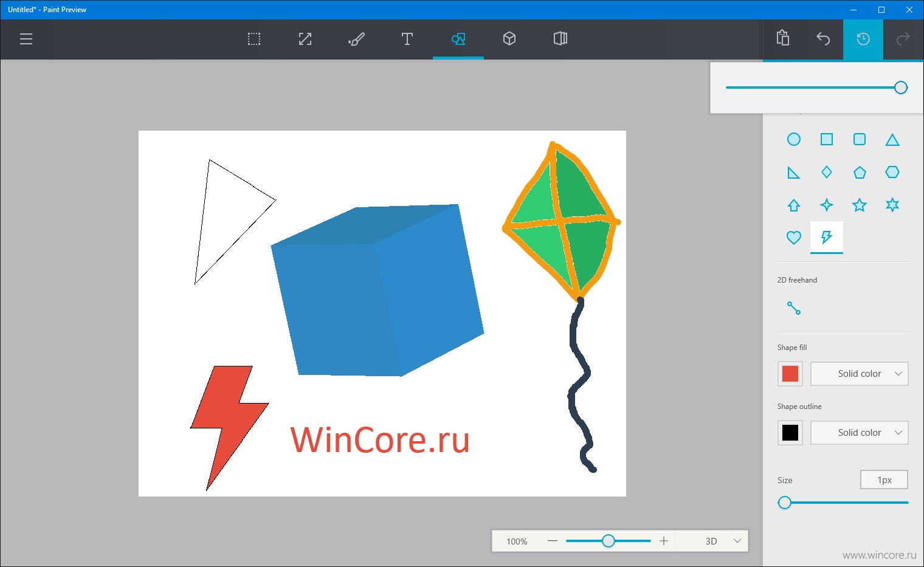Close the Paint Preview window

click(x=909, y=10)
